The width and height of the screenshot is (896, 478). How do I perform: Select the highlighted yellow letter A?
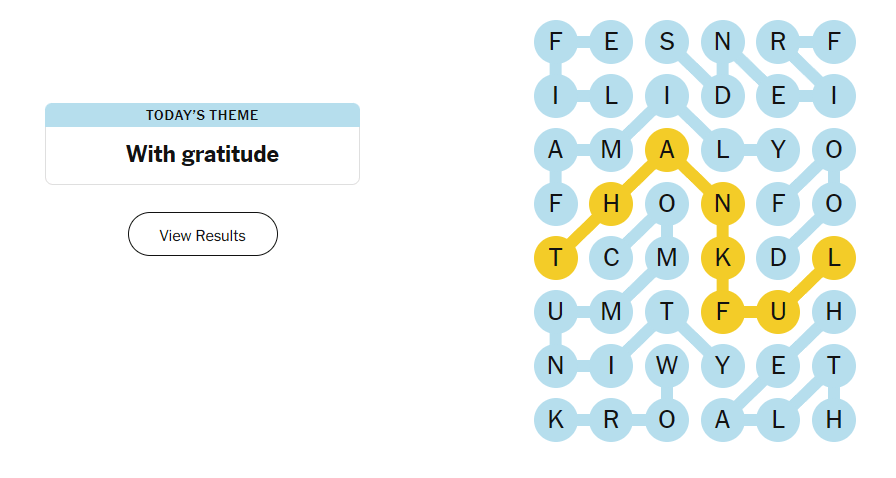pyautogui.click(x=667, y=150)
